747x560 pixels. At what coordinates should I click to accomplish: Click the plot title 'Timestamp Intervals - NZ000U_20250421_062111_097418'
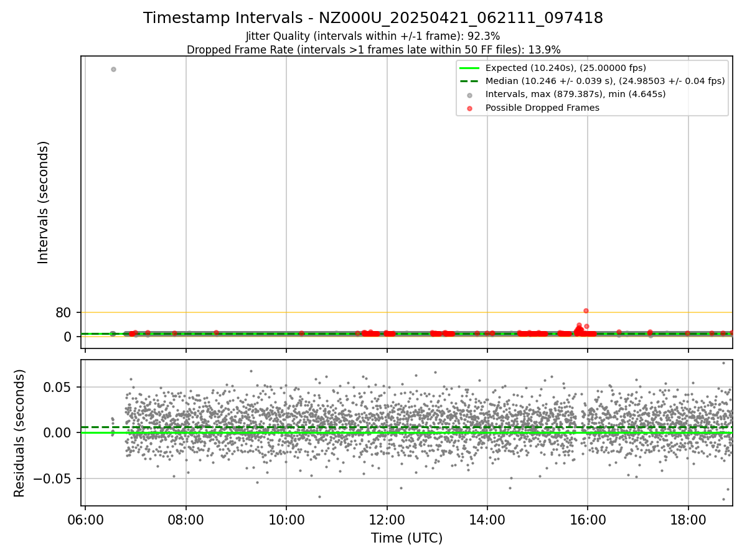click(x=373, y=18)
